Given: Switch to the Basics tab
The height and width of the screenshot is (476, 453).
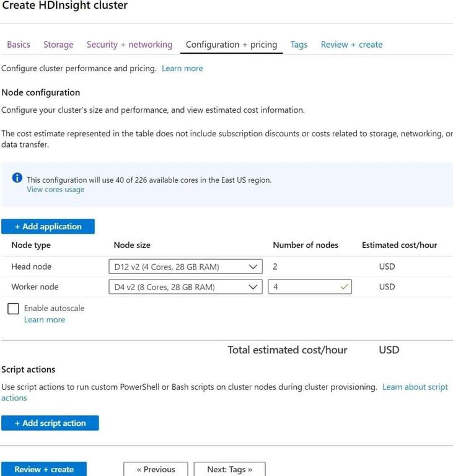Looking at the screenshot, I should [19, 45].
